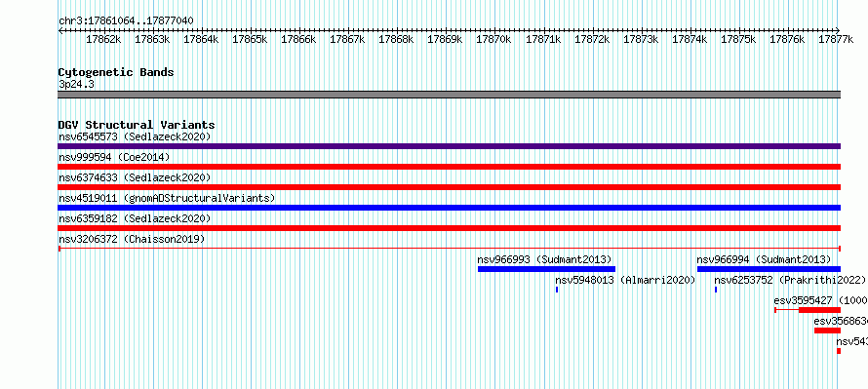868x389 pixels.
Task: Click the 17872k ruler tick label
Action: [x=592, y=39]
